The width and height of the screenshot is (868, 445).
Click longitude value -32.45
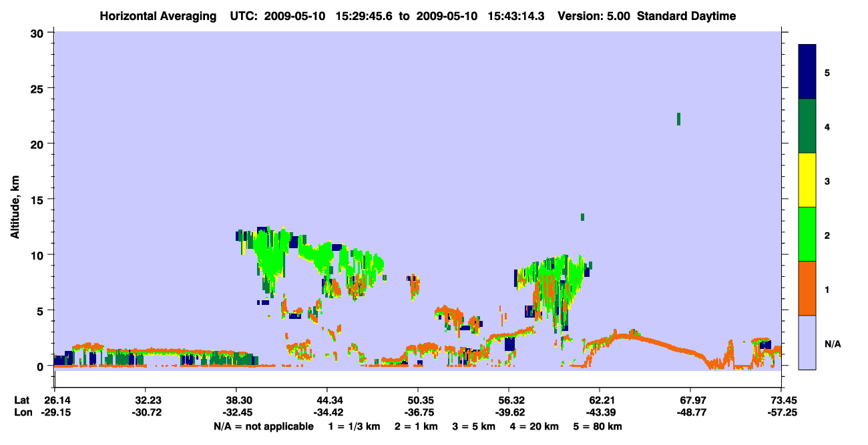[236, 413]
